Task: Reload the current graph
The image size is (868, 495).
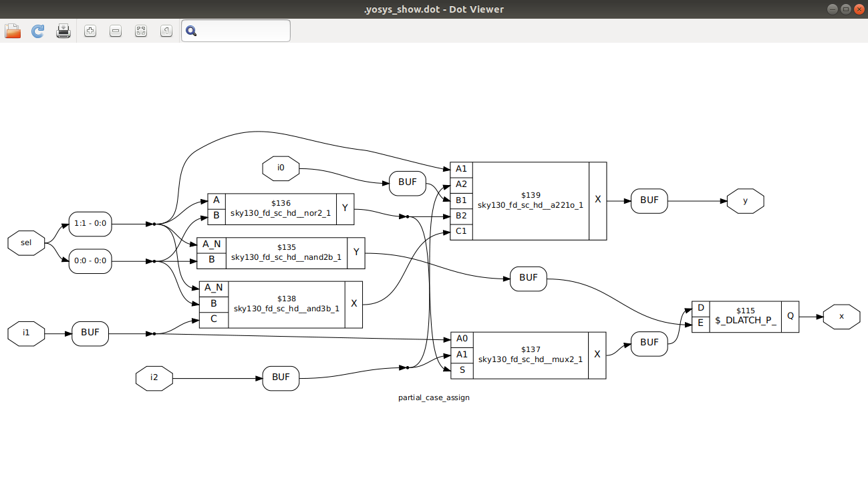Action: click(x=37, y=30)
